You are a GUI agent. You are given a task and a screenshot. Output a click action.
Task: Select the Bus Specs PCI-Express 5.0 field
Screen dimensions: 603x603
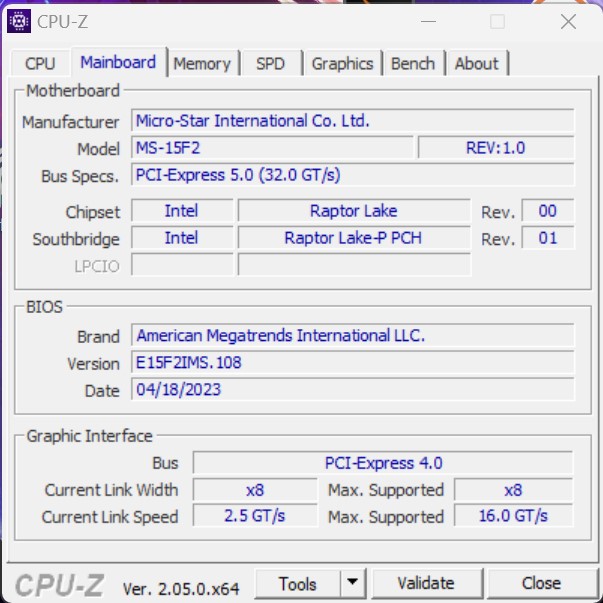click(353, 175)
